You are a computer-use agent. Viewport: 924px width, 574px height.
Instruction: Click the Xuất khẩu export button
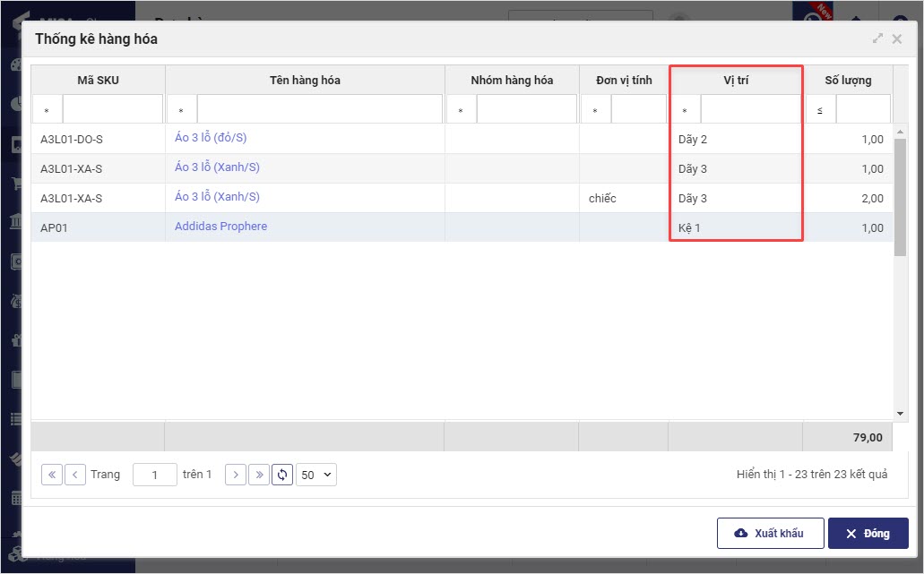pyautogui.click(x=770, y=534)
